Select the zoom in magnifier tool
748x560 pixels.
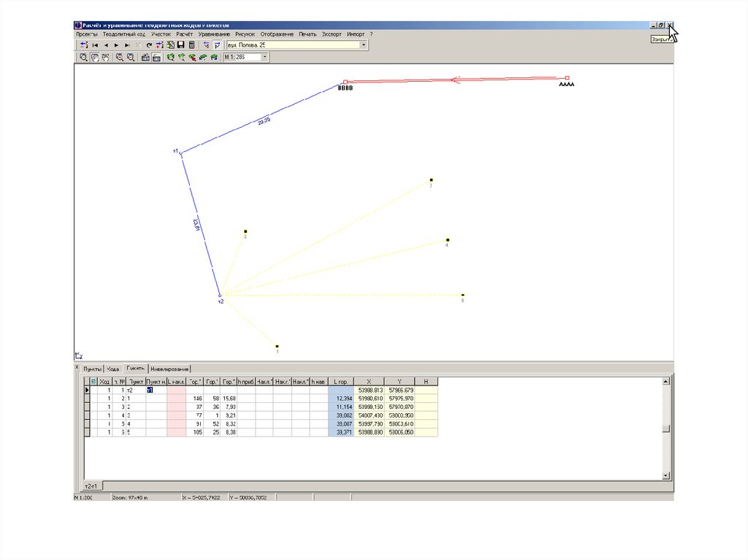[119, 57]
